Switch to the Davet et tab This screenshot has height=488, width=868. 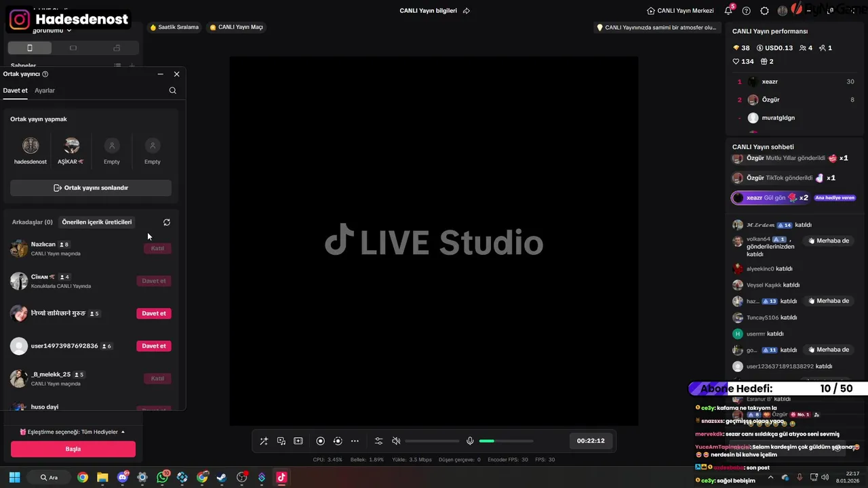(15, 90)
